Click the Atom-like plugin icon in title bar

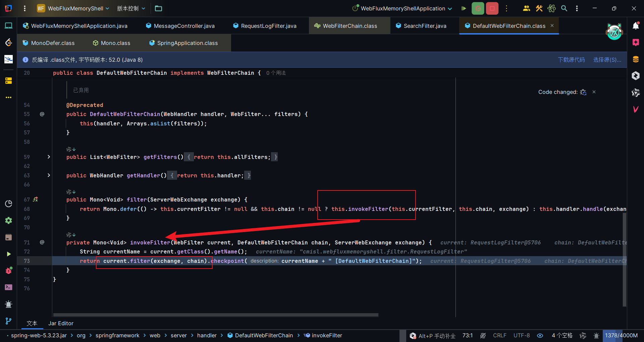(552, 8)
